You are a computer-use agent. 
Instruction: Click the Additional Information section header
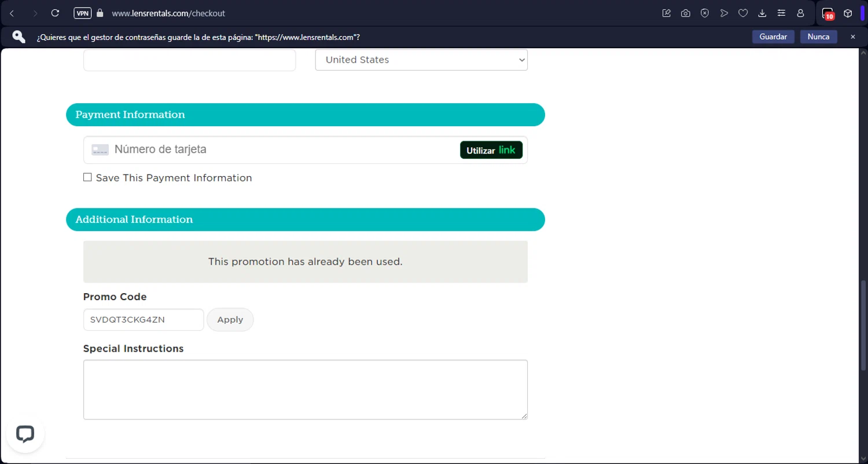pyautogui.click(x=306, y=220)
